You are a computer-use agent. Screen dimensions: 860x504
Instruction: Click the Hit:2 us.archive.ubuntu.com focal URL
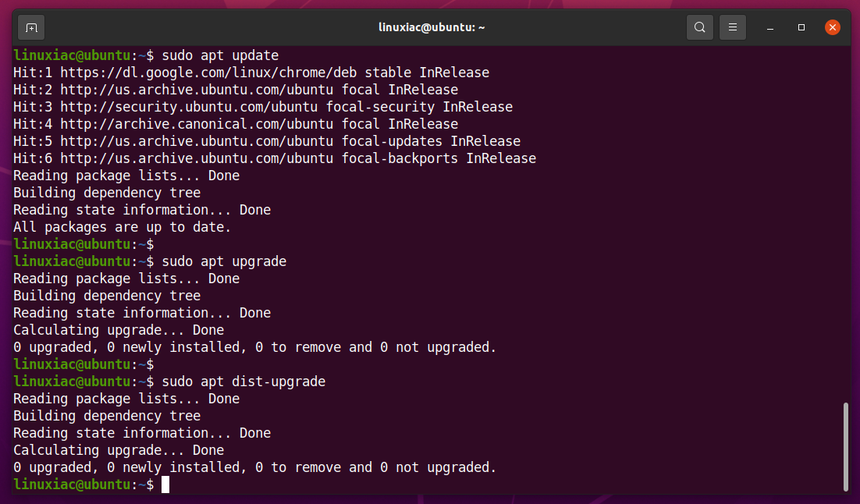point(197,90)
